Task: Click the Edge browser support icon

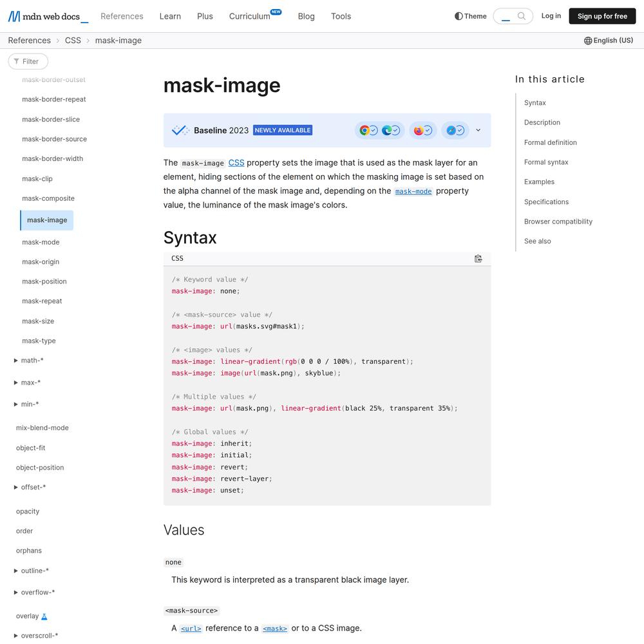Action: click(x=386, y=130)
